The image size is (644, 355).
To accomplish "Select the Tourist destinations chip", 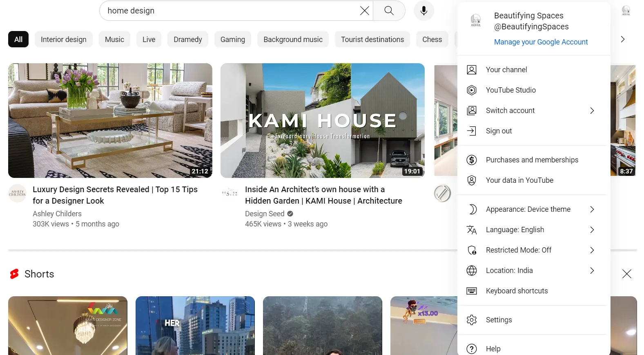I will [372, 40].
